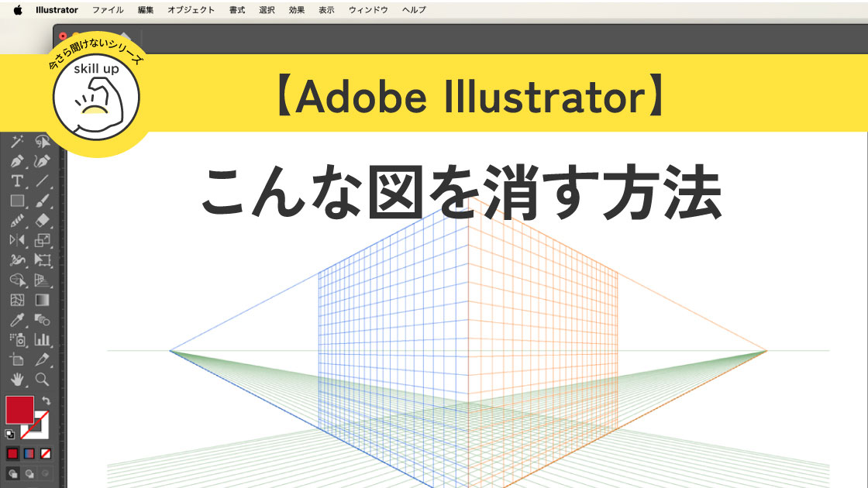Screen dimensions: 868x488
Task: Apply Gradient mode button below swatches
Action: 29,454
